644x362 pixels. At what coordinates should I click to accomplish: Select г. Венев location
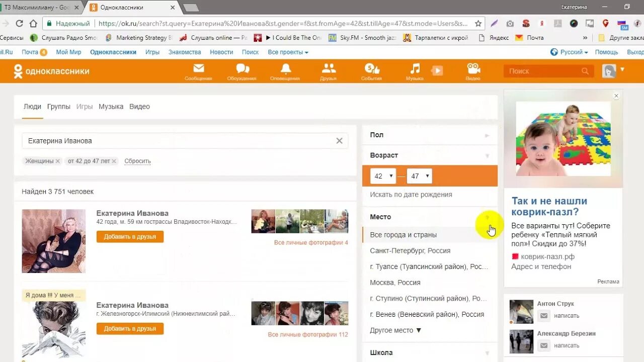(427, 314)
